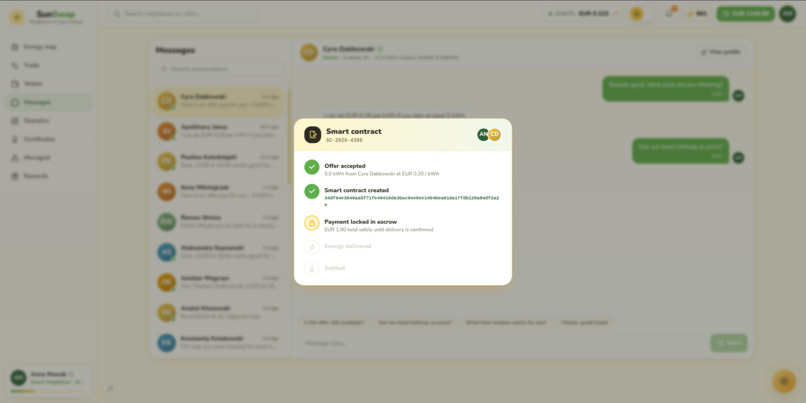Click the Smart contract document icon
The image size is (806, 403).
pyautogui.click(x=313, y=135)
